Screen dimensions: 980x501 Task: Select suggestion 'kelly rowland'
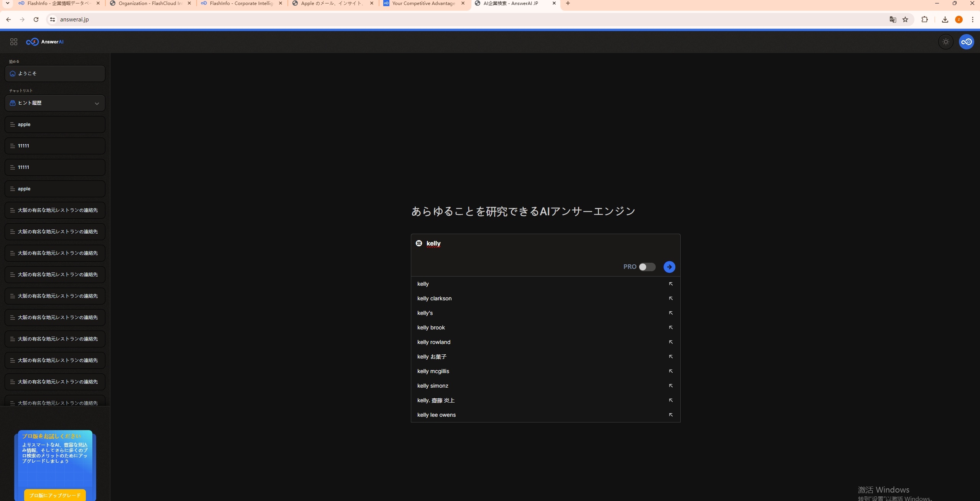click(545, 342)
